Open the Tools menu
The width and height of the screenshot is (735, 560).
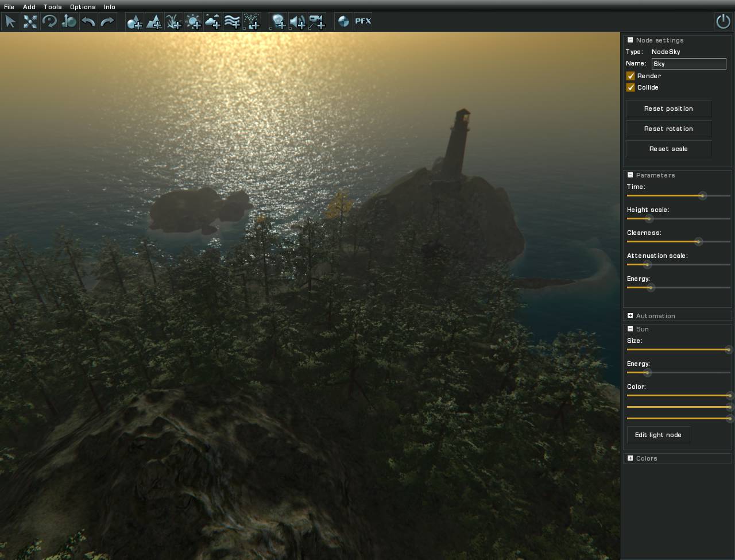52,7
